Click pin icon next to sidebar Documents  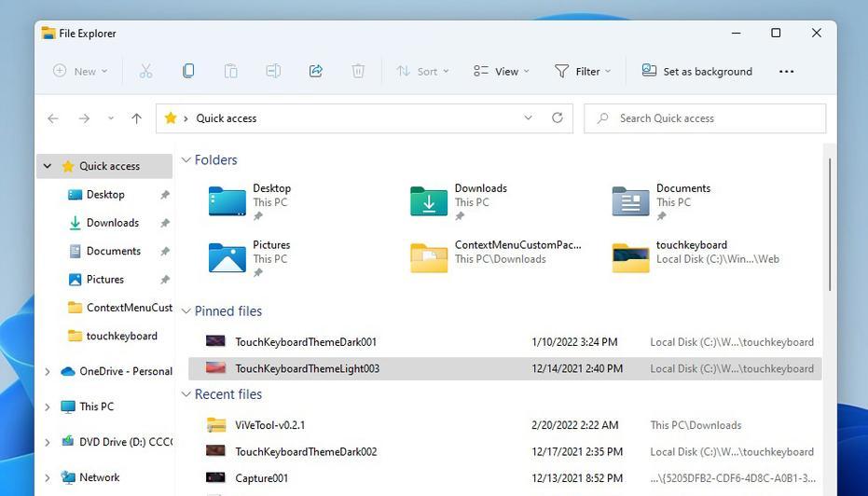[x=164, y=252]
